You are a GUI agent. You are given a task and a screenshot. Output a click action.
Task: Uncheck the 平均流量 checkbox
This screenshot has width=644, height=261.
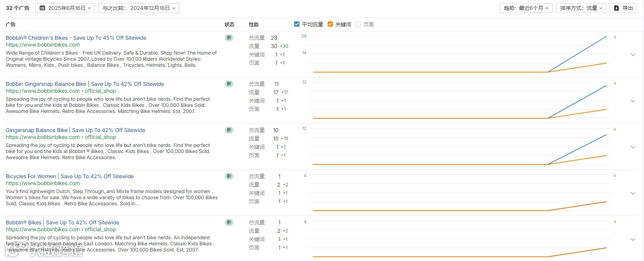coord(297,24)
